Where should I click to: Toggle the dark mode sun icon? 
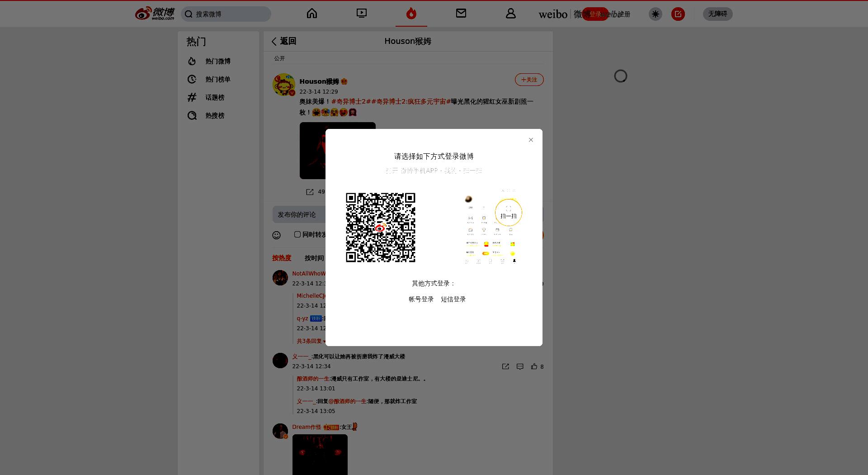[x=656, y=14]
